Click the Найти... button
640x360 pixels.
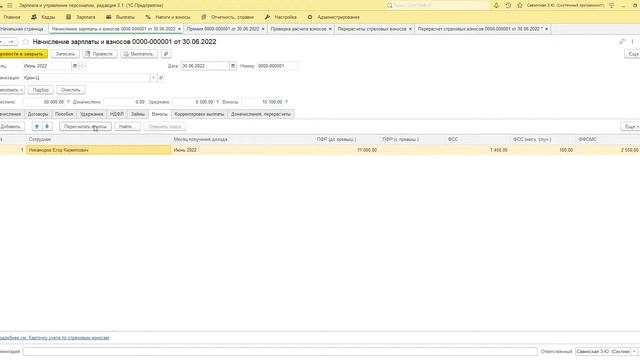pos(127,127)
